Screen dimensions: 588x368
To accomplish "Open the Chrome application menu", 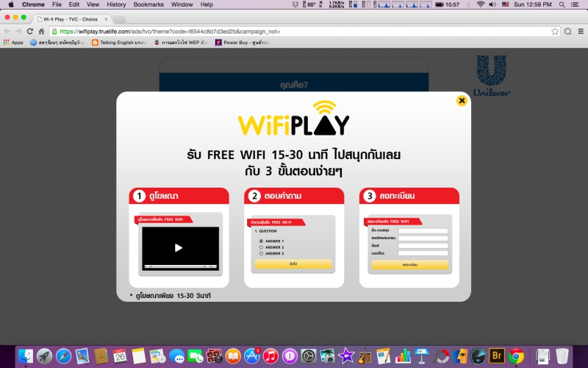I will coord(33,4).
